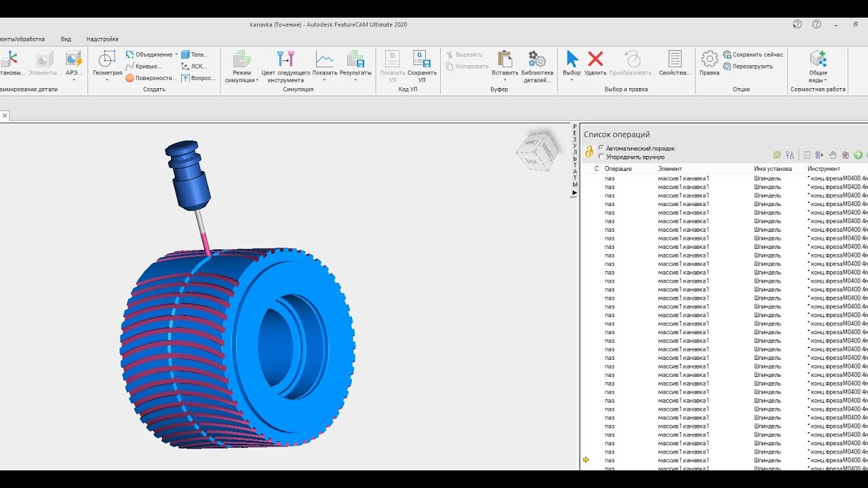Viewport: 868px width, 488px height.
Task: Expand the Вставить dropdown arrow
Action: point(505,80)
